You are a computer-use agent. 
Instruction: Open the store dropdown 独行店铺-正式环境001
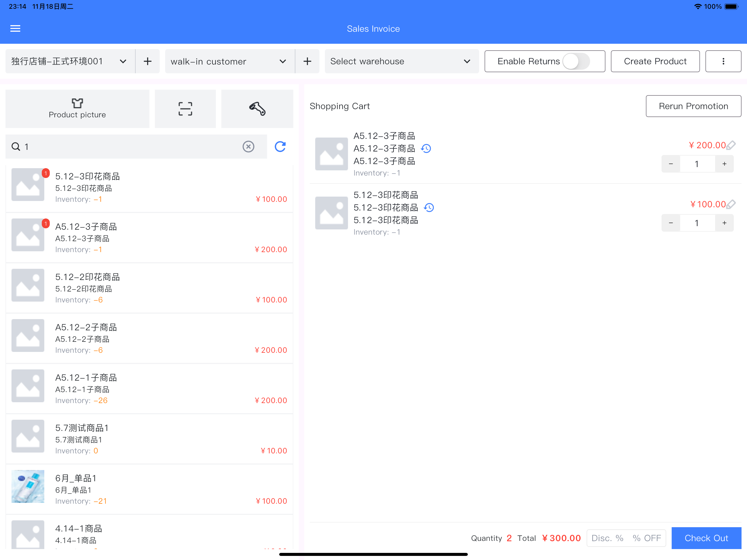[x=70, y=62]
